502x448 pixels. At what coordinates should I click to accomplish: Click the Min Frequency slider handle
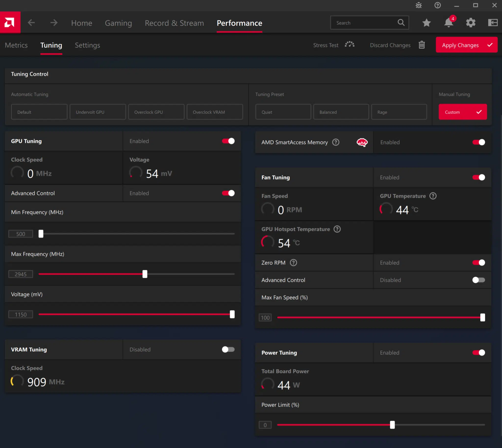click(x=41, y=234)
